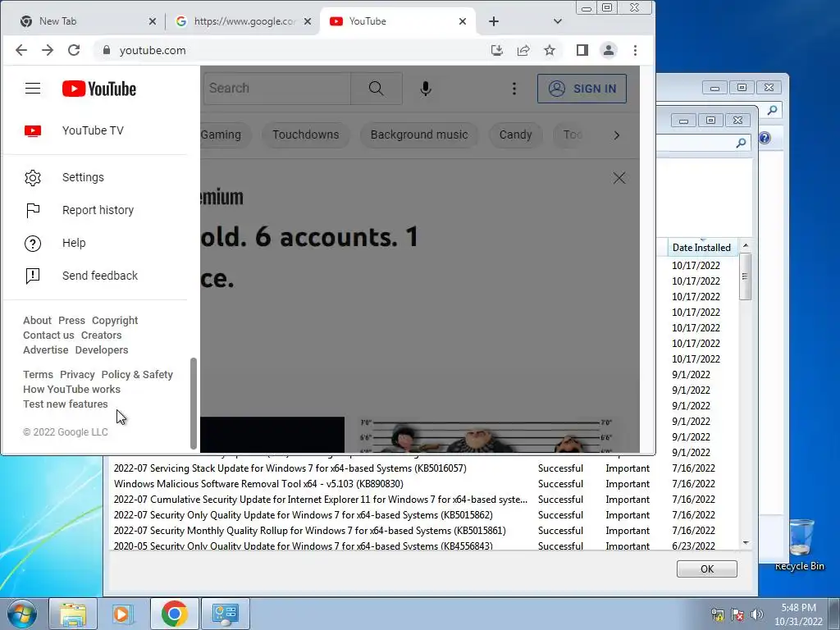840x630 pixels.
Task: Open Windows Start menu
Action: point(22,614)
